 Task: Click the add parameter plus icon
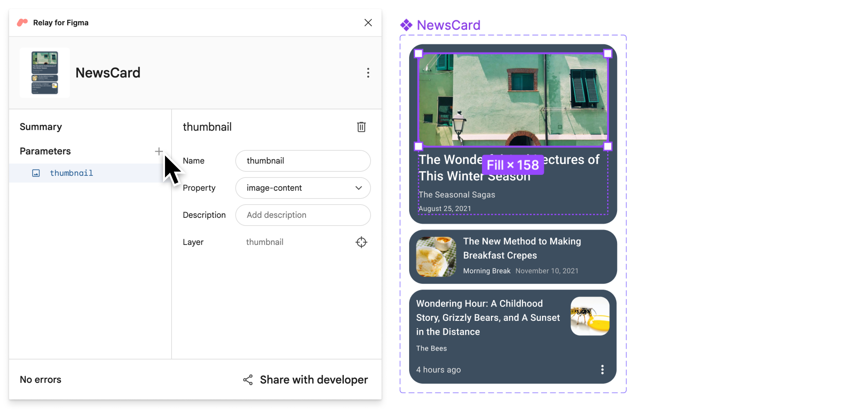point(159,151)
